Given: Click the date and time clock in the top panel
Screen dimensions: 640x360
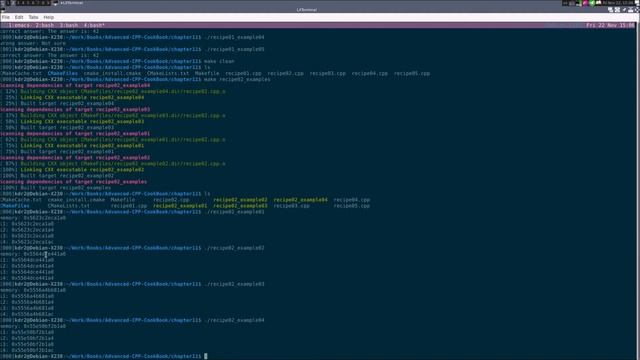Looking at the screenshot, I should point(618,3).
